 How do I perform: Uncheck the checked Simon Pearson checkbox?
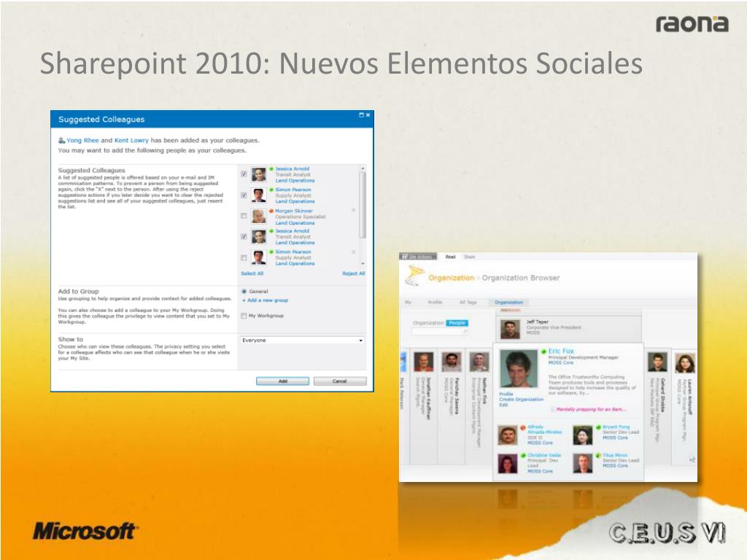[x=244, y=195]
